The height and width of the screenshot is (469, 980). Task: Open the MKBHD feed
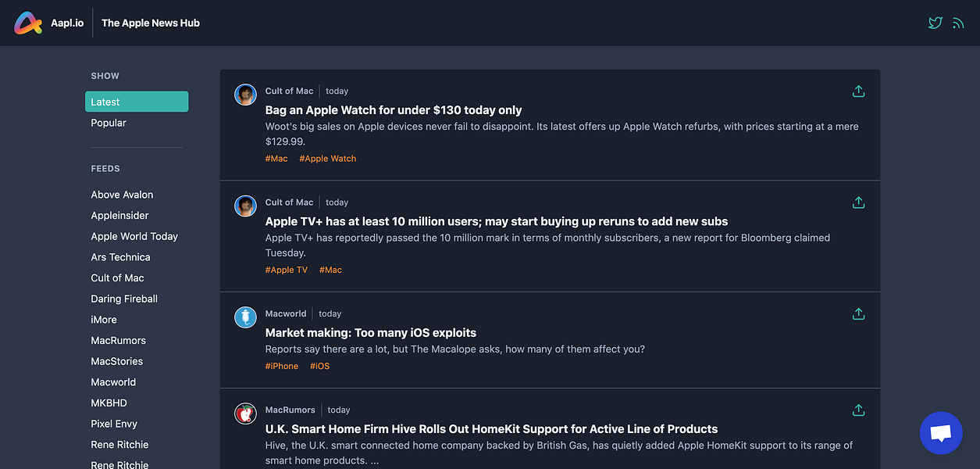[109, 403]
